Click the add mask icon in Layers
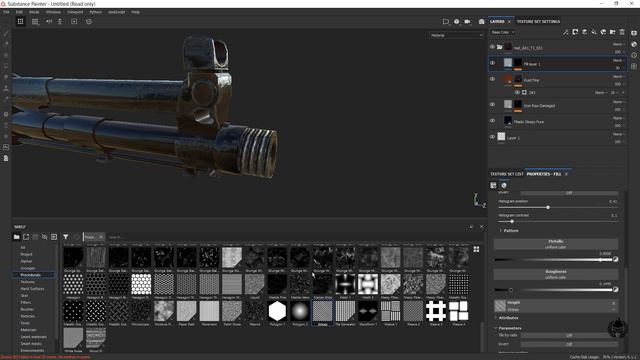Viewport: 640px width, 360px height. click(575, 32)
